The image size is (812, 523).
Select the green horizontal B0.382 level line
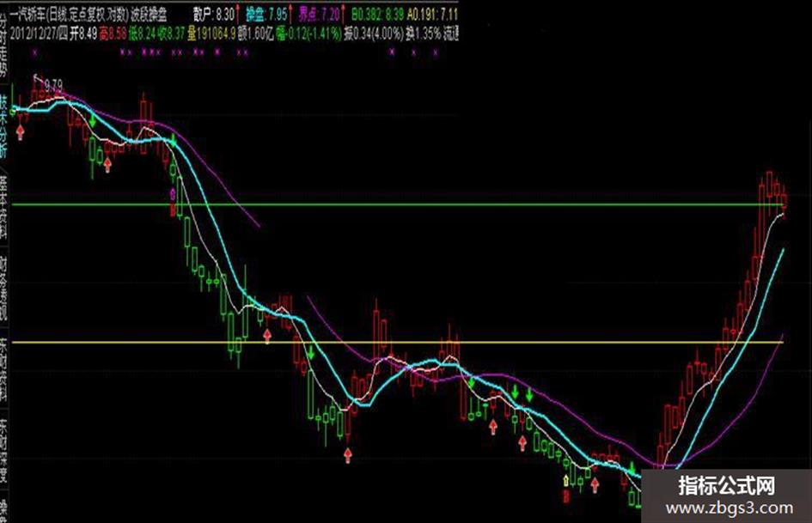click(399, 205)
